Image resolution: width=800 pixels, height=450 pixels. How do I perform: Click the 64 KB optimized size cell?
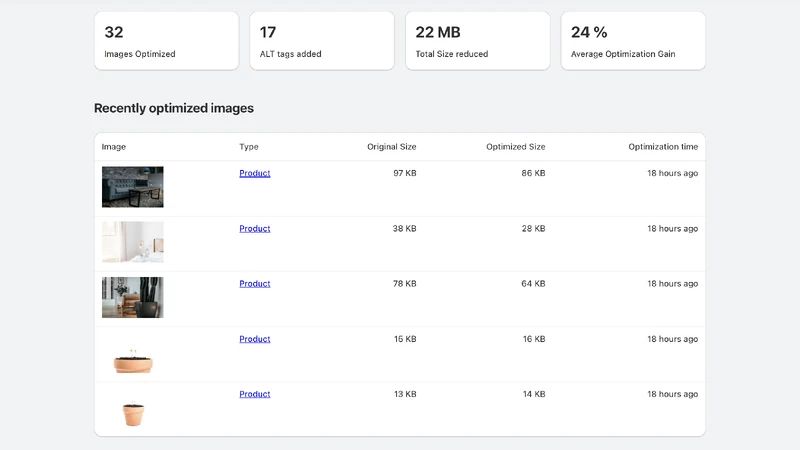click(534, 284)
